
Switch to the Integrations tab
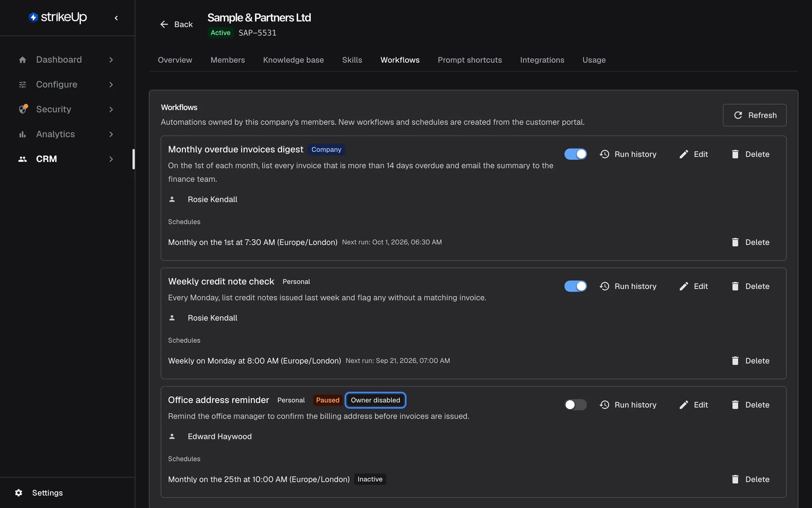(x=542, y=60)
